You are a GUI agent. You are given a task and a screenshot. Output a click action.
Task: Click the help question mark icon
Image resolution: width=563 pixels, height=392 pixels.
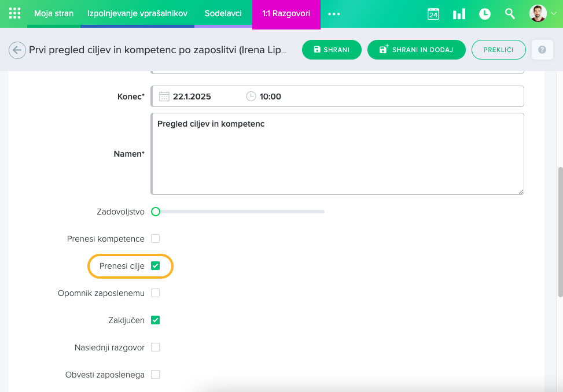[542, 50]
